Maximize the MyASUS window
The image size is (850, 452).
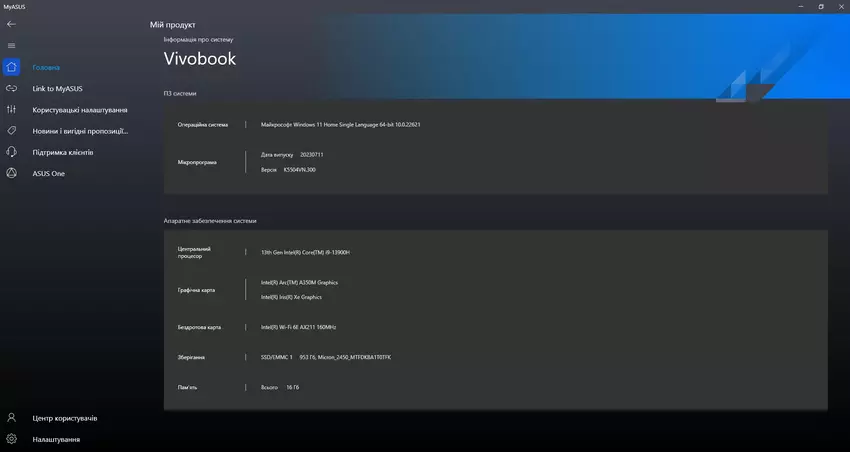(x=821, y=6)
